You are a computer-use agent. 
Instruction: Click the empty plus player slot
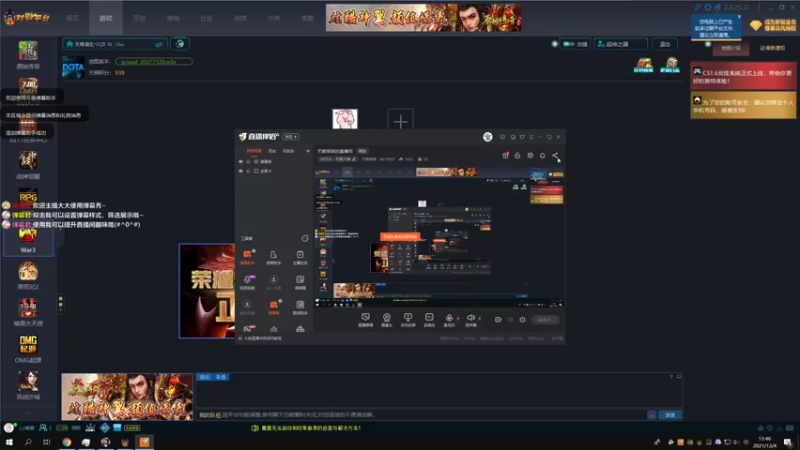[x=401, y=121]
